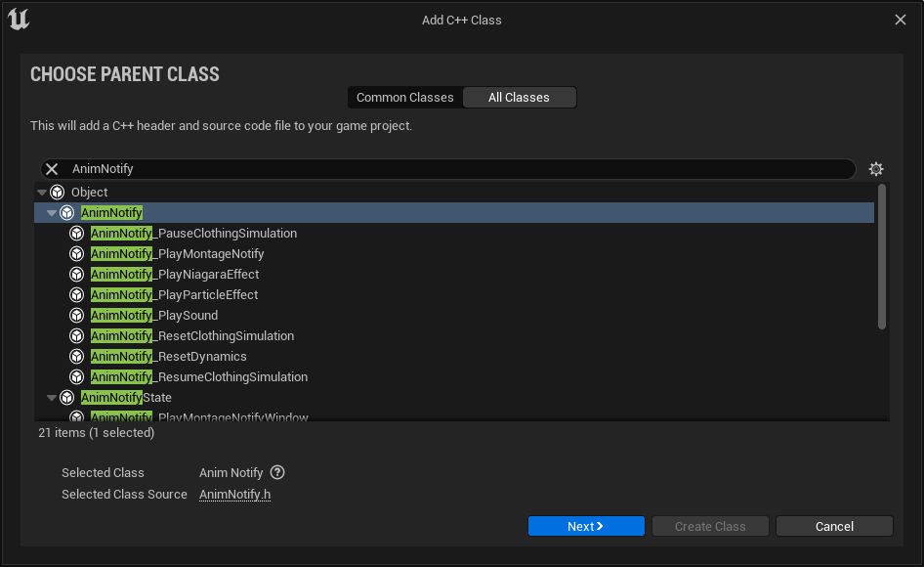Open class viewer settings gear
Image resolution: width=924 pixels, height=567 pixels.
pos(876,169)
